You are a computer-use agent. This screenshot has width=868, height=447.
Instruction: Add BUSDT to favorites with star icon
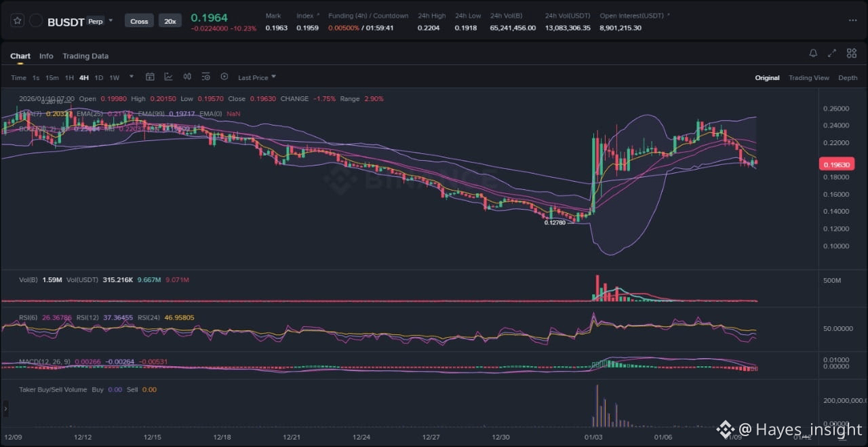[18, 21]
